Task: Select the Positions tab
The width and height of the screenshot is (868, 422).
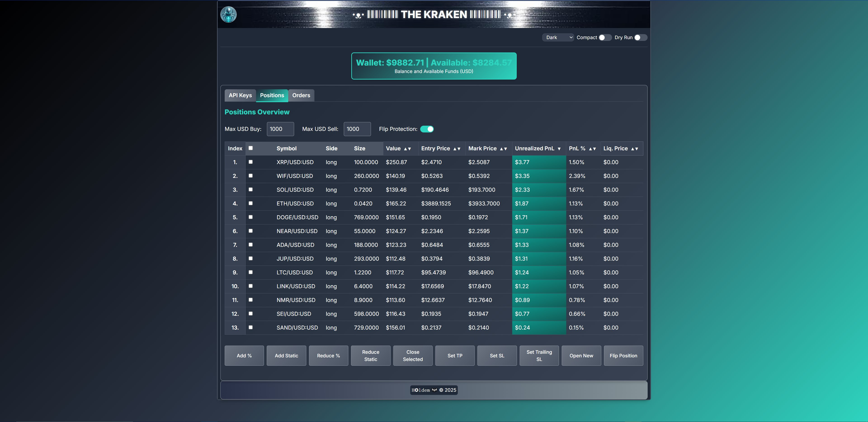Action: tap(272, 95)
